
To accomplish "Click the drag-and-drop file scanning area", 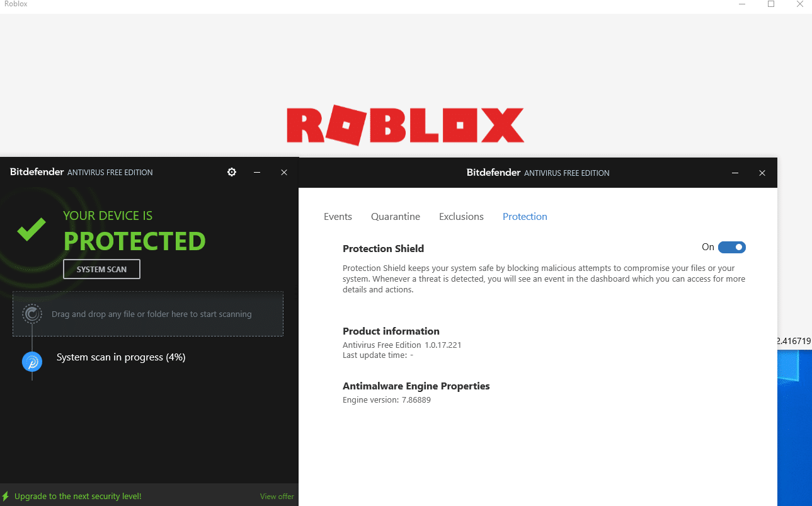I will 147,313.
